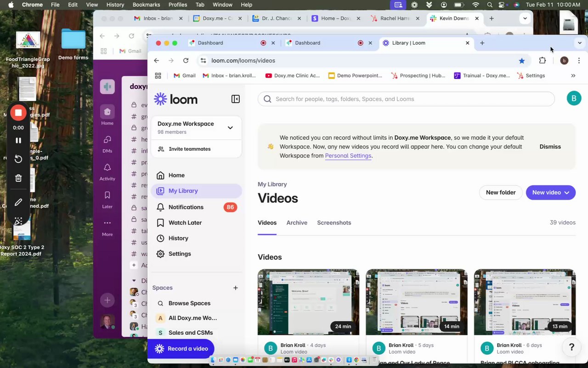The width and height of the screenshot is (588, 368).
Task: Open the tab search dropdown in front window
Action: 580,43
